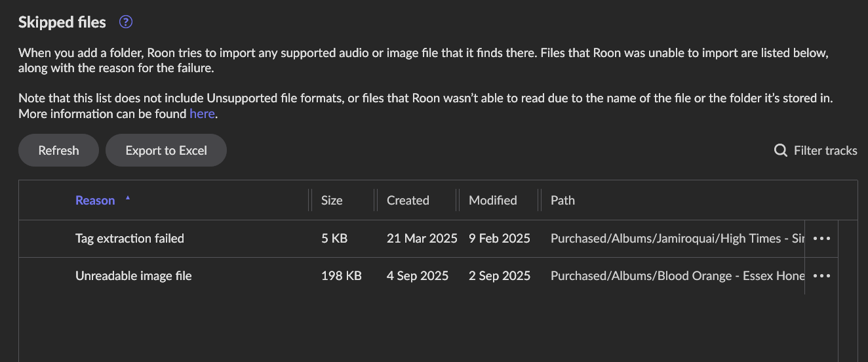
Task: Open the Skipped files help icon
Action: point(126,22)
